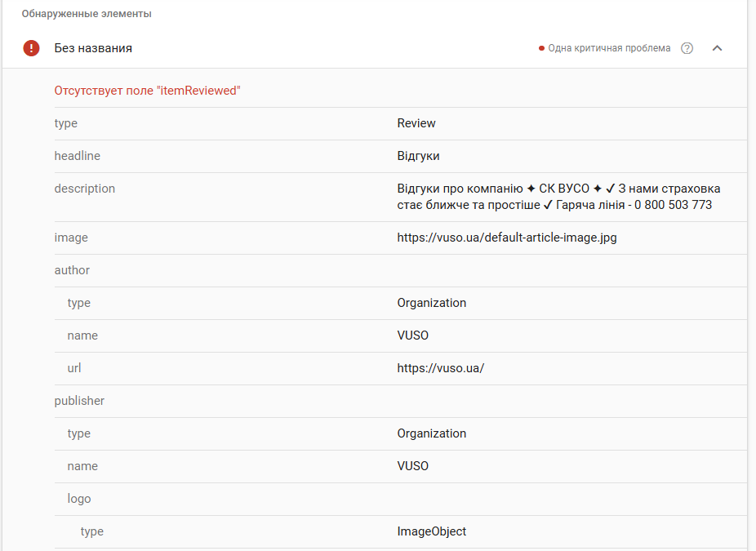The height and width of the screenshot is (551, 756).
Task: Click the "Обнаруженные элементы" section heading
Action: click(x=87, y=14)
